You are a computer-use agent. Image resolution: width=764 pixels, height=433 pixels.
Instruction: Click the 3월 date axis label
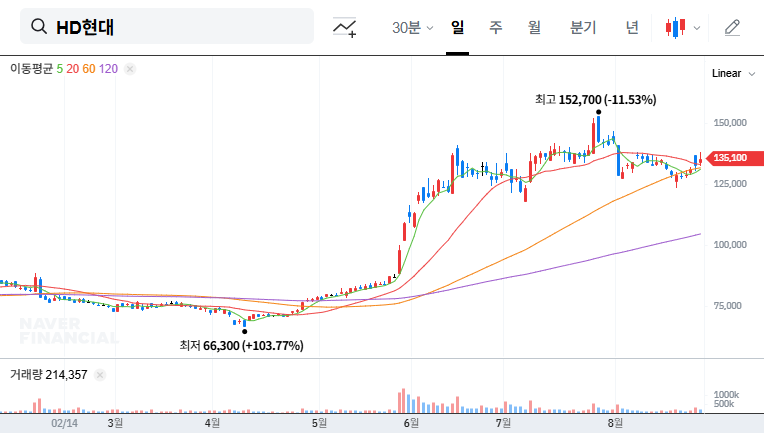115,423
